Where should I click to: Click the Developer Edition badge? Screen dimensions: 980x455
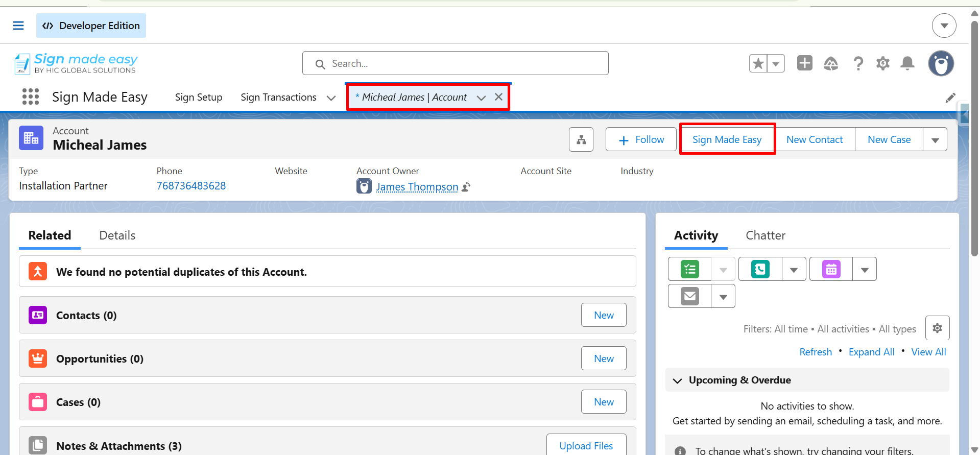click(91, 26)
